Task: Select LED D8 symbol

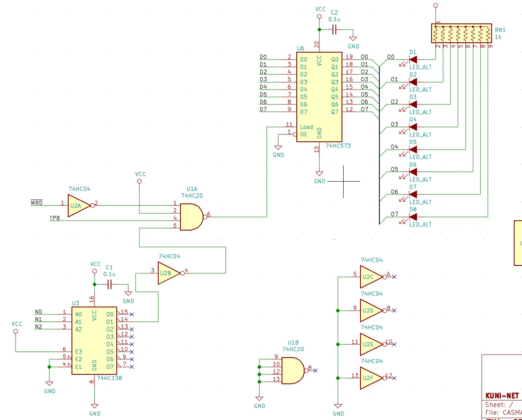Action: pos(413,217)
